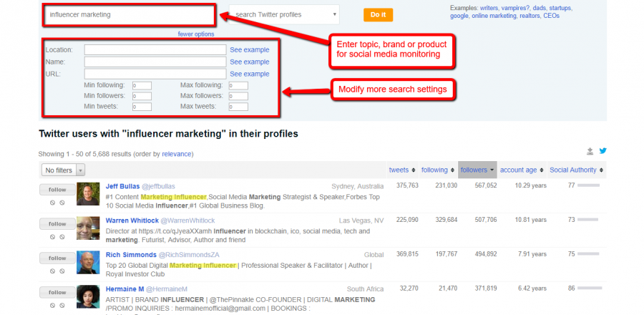
Task: Expand the 'No filters' dropdown
Action: click(x=63, y=170)
